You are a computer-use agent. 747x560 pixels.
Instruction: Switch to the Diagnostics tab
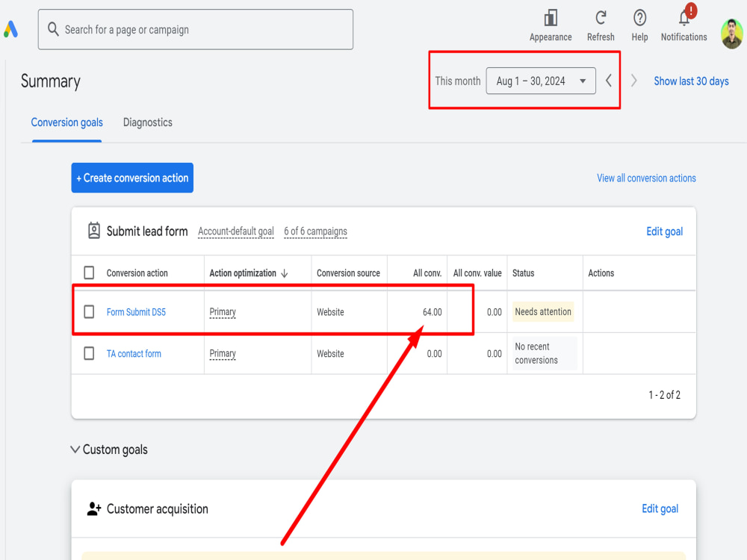tap(148, 122)
